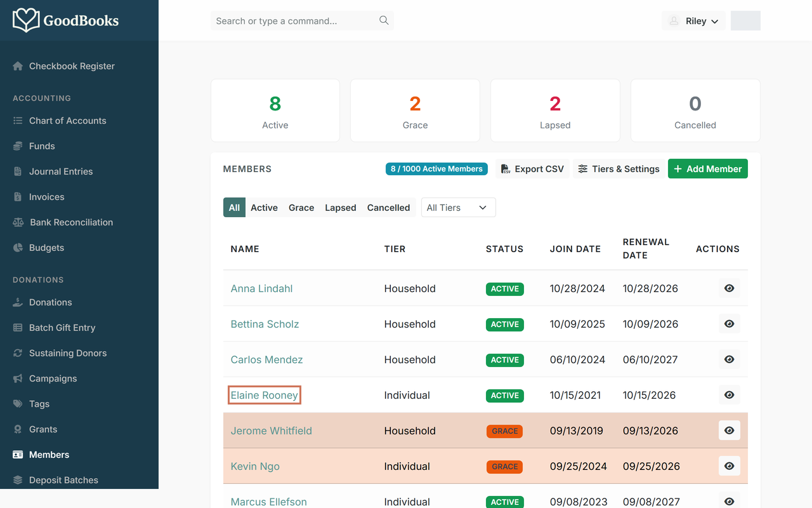The image size is (812, 508).
Task: Open the All Tiers filter dropdown
Action: click(459, 208)
